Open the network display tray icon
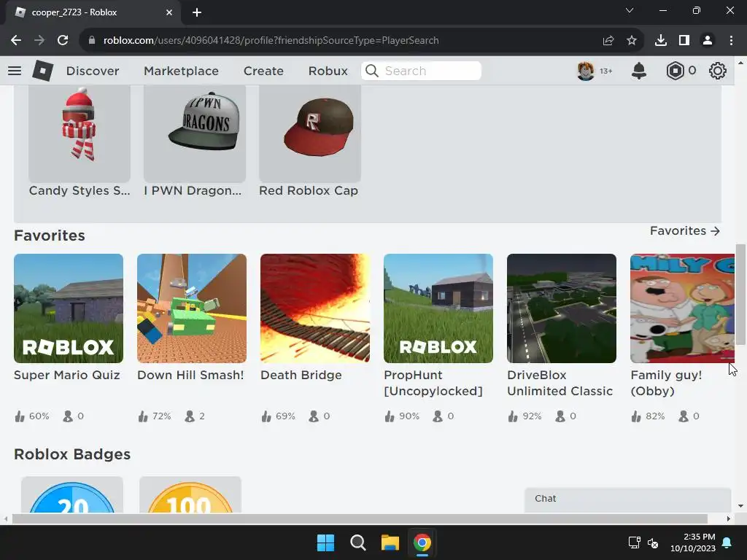747x560 pixels. click(634, 542)
